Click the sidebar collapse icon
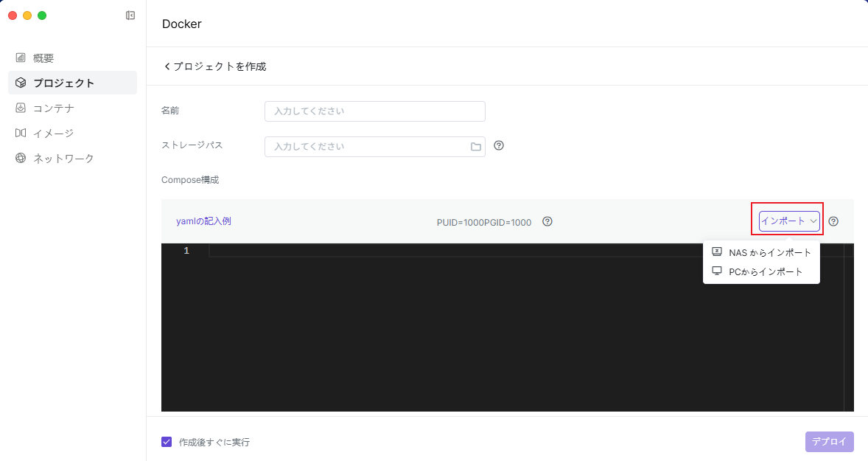 pos(130,15)
